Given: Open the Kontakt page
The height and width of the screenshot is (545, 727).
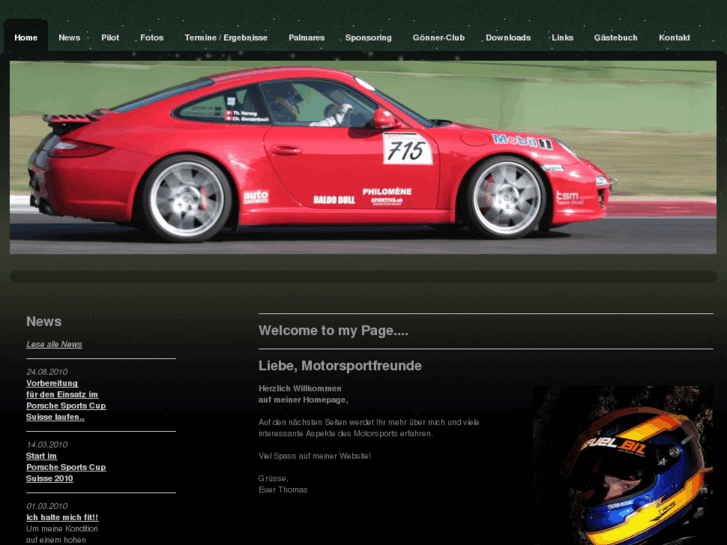Looking at the screenshot, I should coord(675,38).
